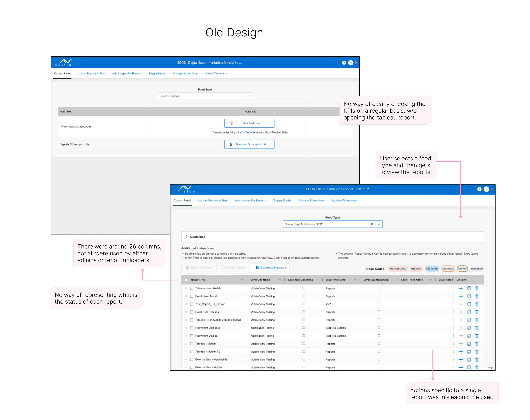Duplicate the Tableau - Non Mobile row
Viewport: 530px width, 420px height.
469,288
